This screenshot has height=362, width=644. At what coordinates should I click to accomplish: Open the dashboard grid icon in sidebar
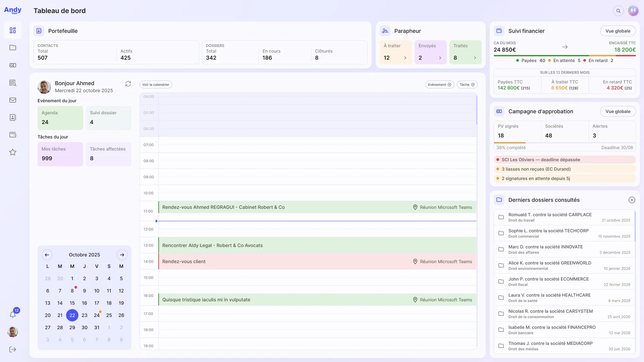click(13, 31)
